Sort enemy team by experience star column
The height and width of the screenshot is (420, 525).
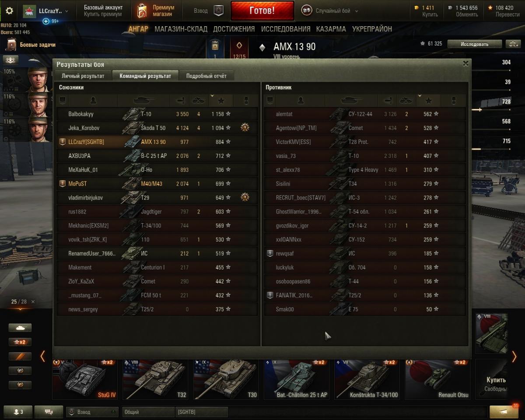(428, 101)
